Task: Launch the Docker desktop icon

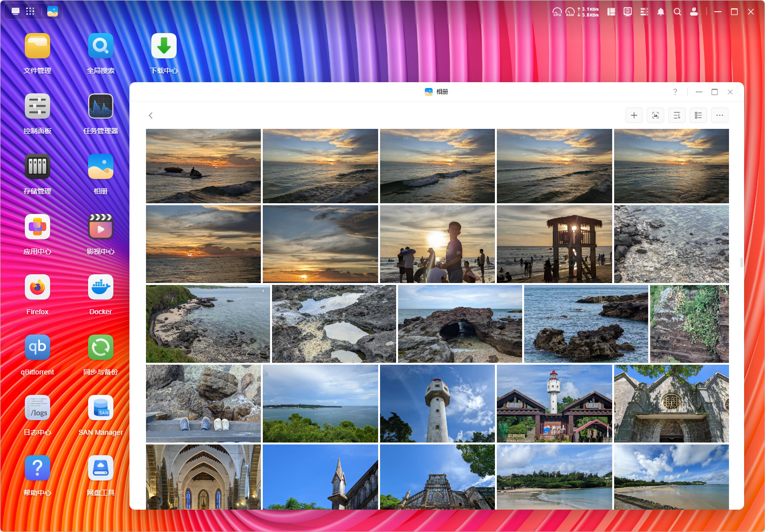Action: 101,287
